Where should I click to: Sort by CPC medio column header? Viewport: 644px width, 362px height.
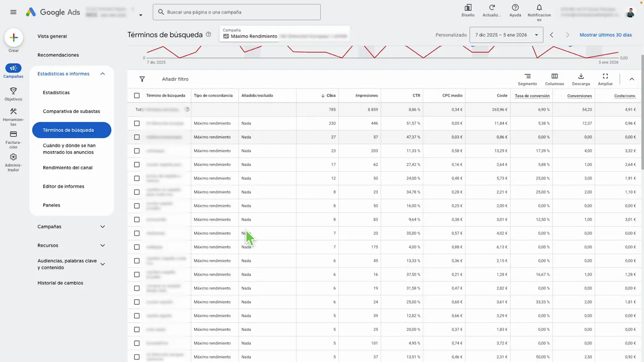pyautogui.click(x=452, y=96)
